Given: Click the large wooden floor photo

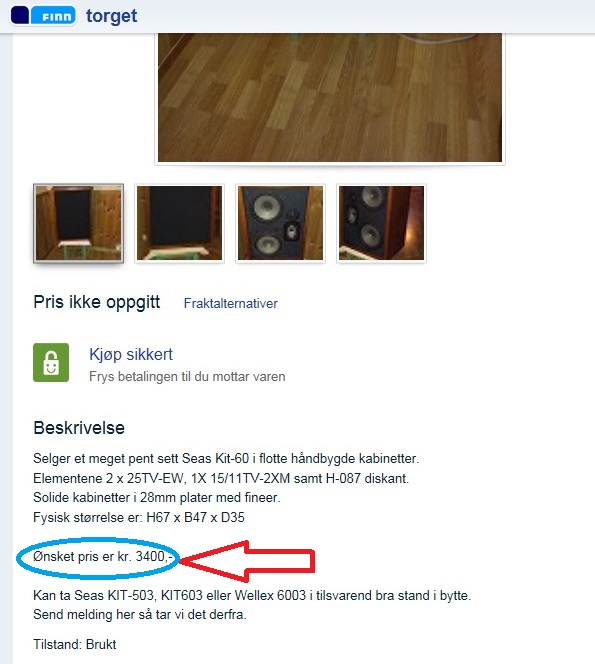Looking at the screenshot, I should click(330, 98).
